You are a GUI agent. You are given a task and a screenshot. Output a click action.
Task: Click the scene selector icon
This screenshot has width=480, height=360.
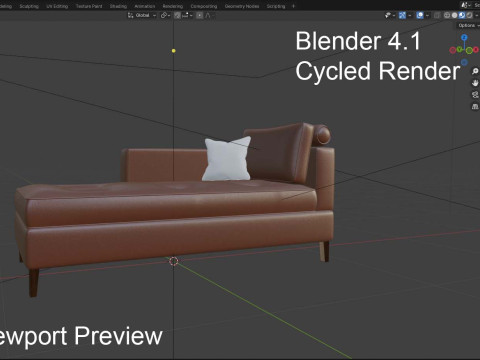click(x=465, y=5)
